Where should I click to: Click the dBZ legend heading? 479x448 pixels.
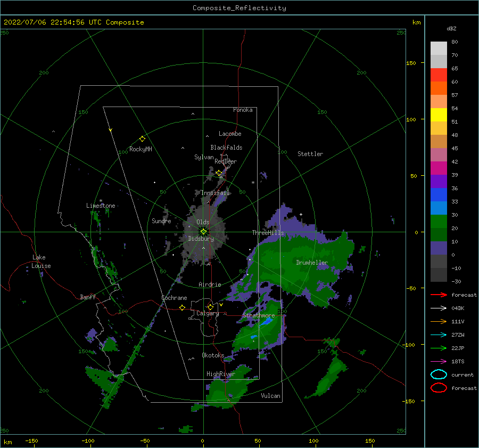pos(451,28)
